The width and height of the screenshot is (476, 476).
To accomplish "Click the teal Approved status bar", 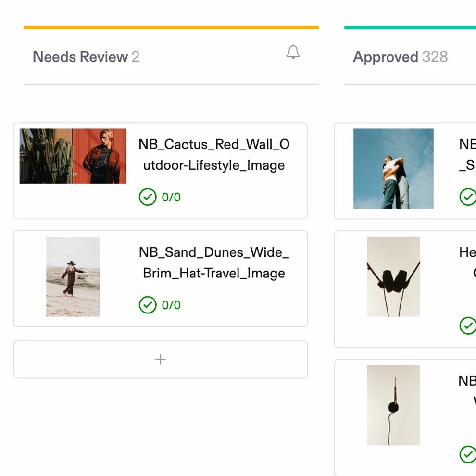I will coord(410,27).
